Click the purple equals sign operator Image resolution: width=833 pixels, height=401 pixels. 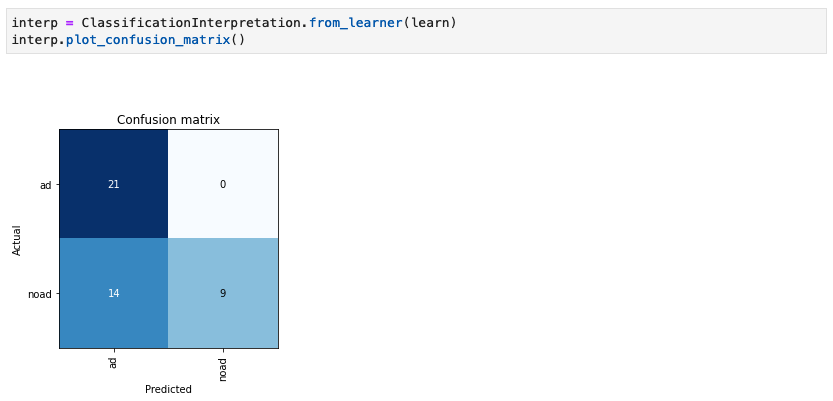[x=70, y=23]
